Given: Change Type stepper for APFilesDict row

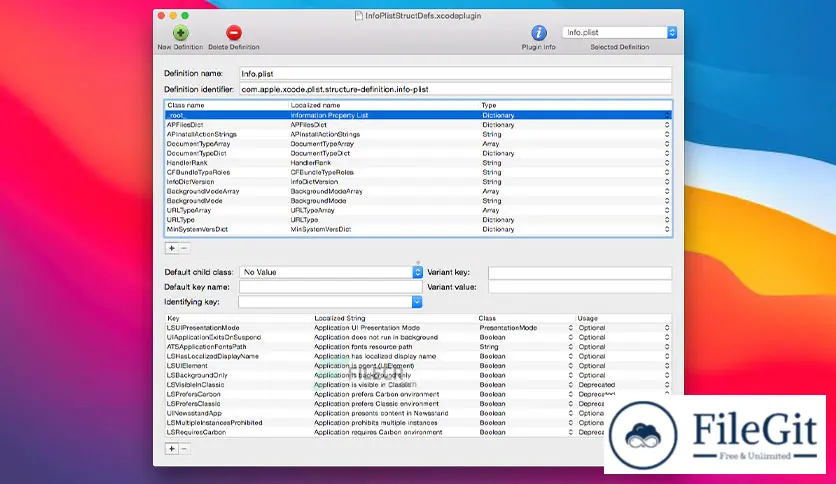Looking at the screenshot, I should coord(666,125).
